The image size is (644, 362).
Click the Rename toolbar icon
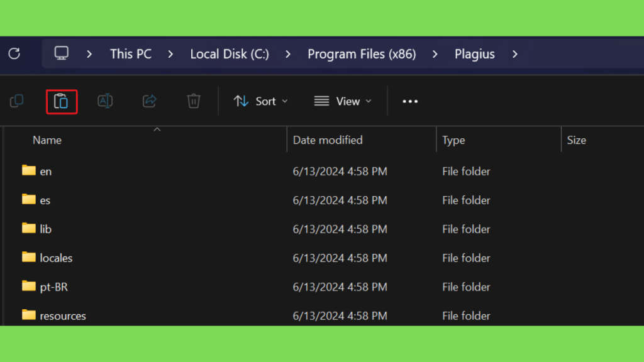105,101
